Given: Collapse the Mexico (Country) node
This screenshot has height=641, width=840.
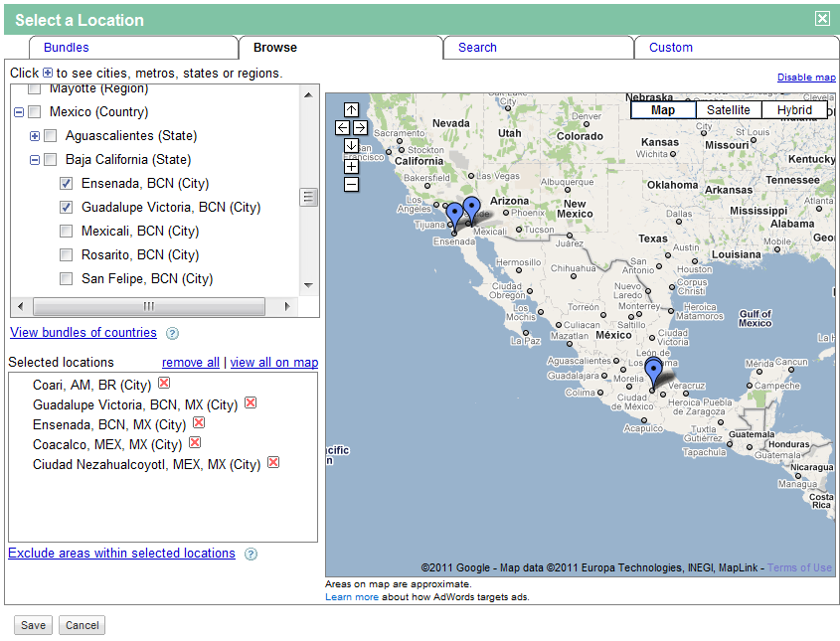Looking at the screenshot, I should coord(20,111).
